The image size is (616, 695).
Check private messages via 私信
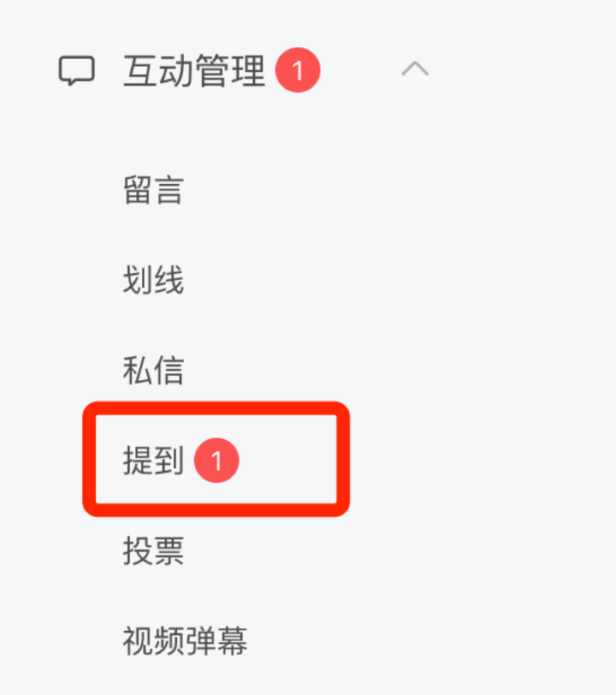153,370
